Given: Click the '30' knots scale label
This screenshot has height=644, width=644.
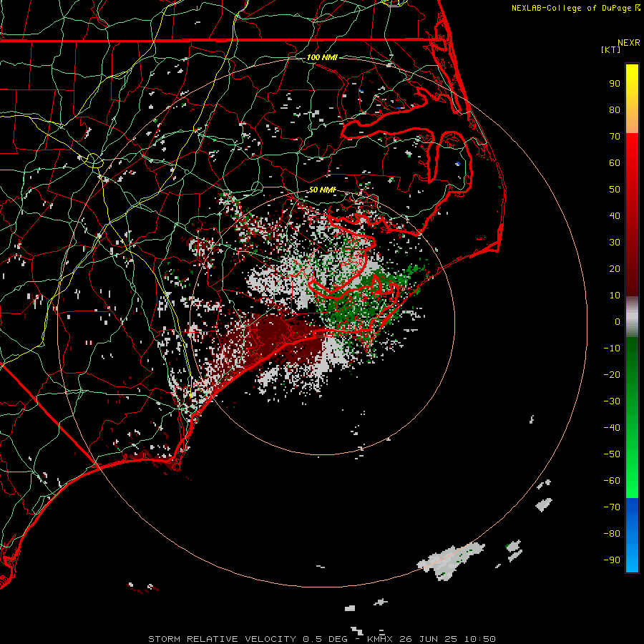Looking at the screenshot, I should 615,243.
